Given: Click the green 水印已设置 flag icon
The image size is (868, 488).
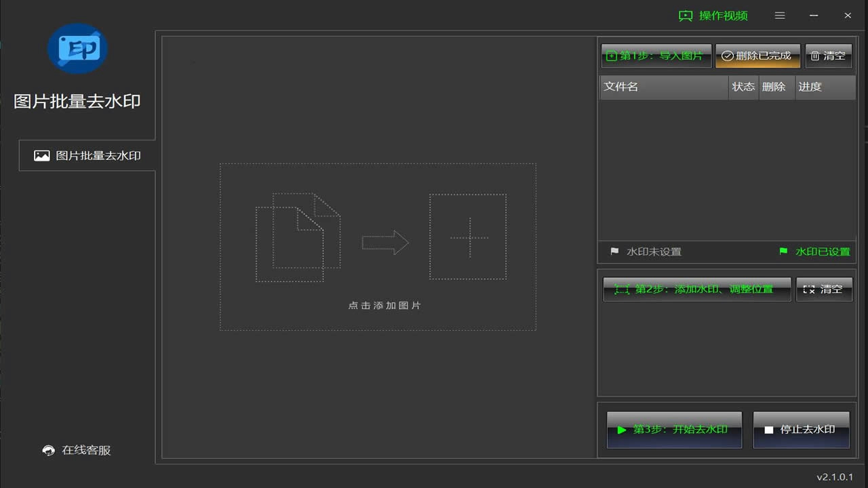Looking at the screenshot, I should [x=783, y=251].
